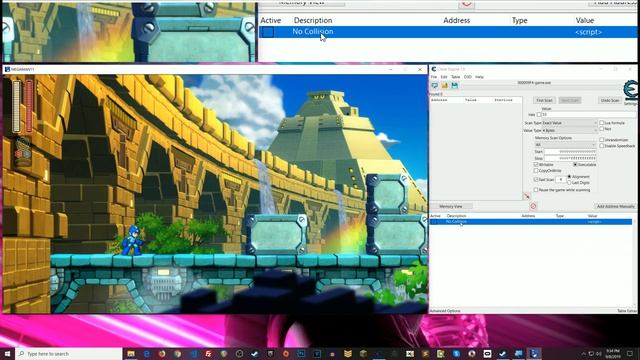Enable Pause the game while scanning
The height and width of the screenshot is (360, 640).
point(536,190)
